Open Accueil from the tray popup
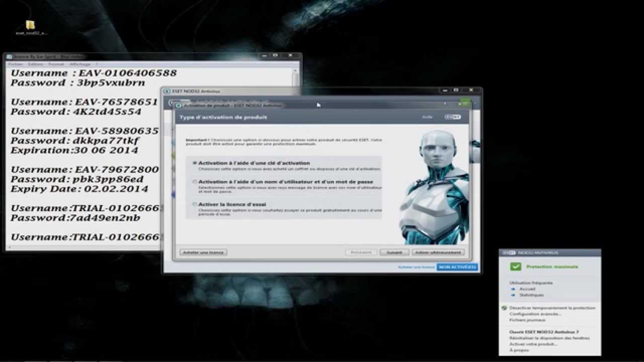This screenshot has width=644, height=362. [527, 289]
